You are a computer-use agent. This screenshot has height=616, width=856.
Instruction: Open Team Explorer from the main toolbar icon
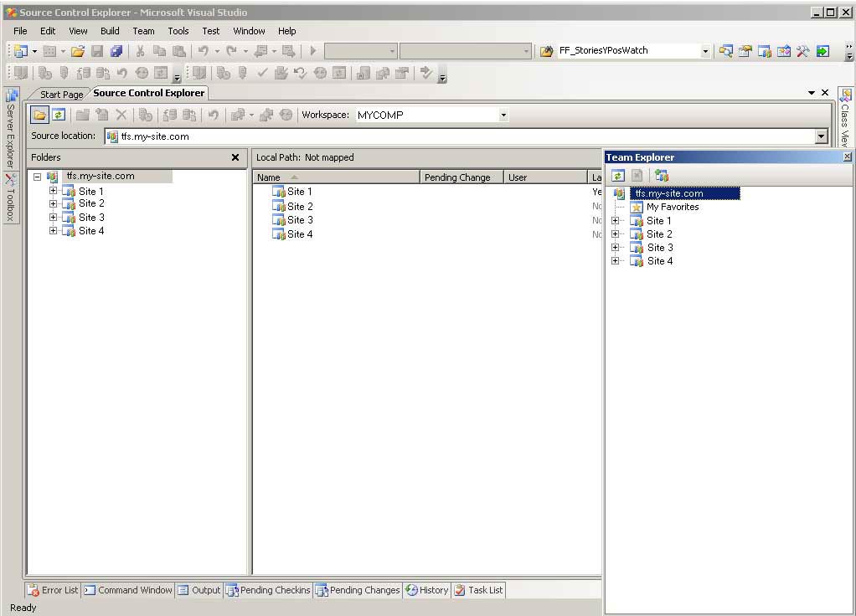pos(764,51)
